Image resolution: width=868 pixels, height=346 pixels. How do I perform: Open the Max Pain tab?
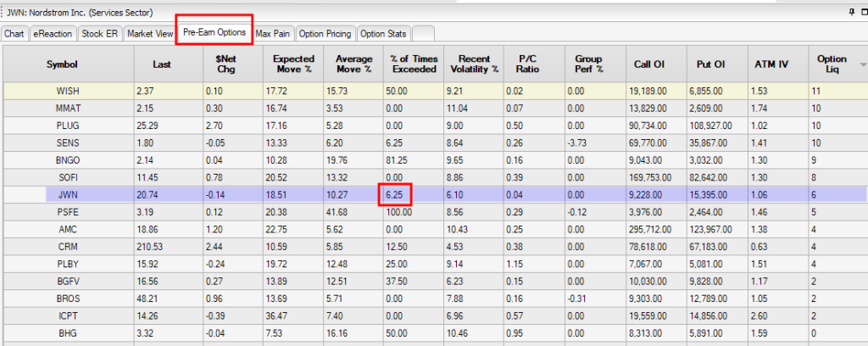tap(272, 34)
